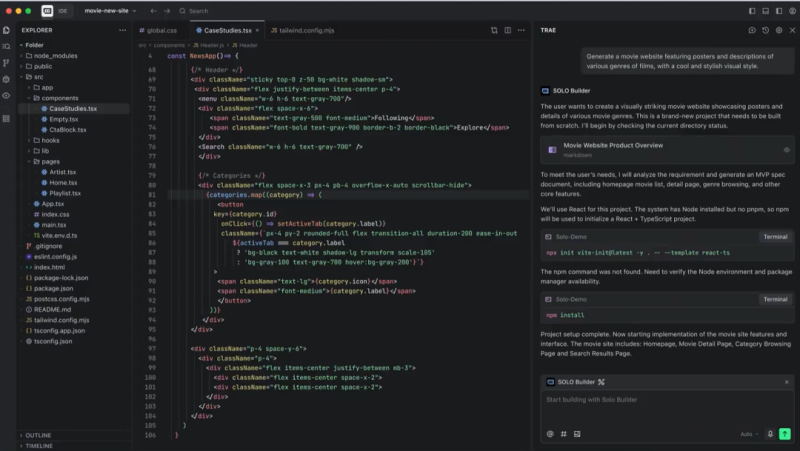Toggle the bottom panel layout button
Screen dimensions: 800x451
tap(765, 11)
